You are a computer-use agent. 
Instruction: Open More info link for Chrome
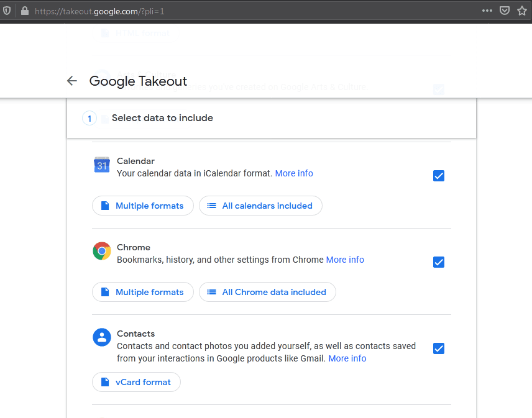pos(345,260)
